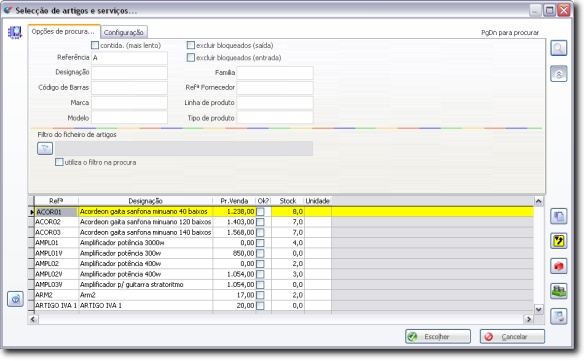The image size is (584, 361).
Task: Click the Modelo input field
Action: click(129, 118)
